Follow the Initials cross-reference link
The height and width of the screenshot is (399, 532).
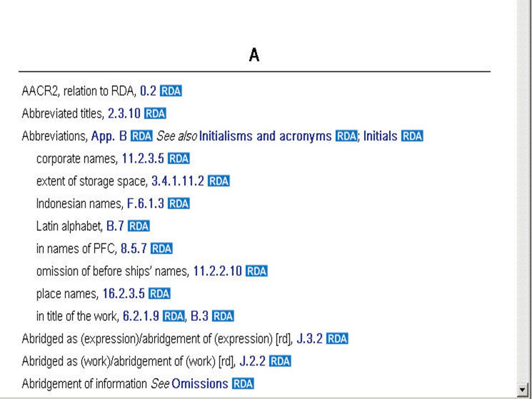[x=380, y=136]
